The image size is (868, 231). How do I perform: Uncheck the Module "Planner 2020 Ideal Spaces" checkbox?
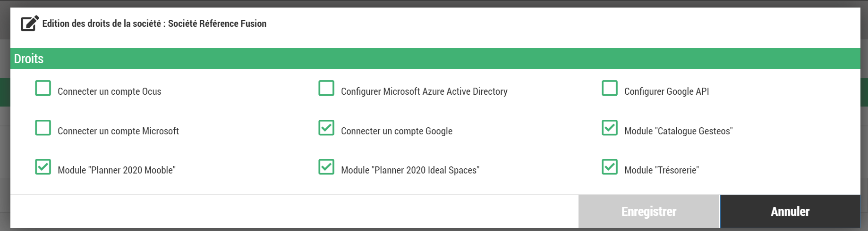point(326,167)
